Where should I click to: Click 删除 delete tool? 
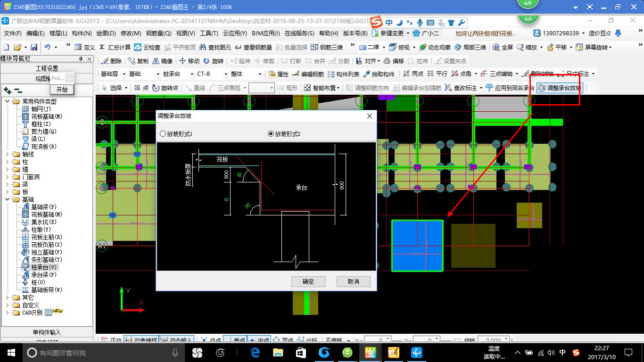point(111,61)
